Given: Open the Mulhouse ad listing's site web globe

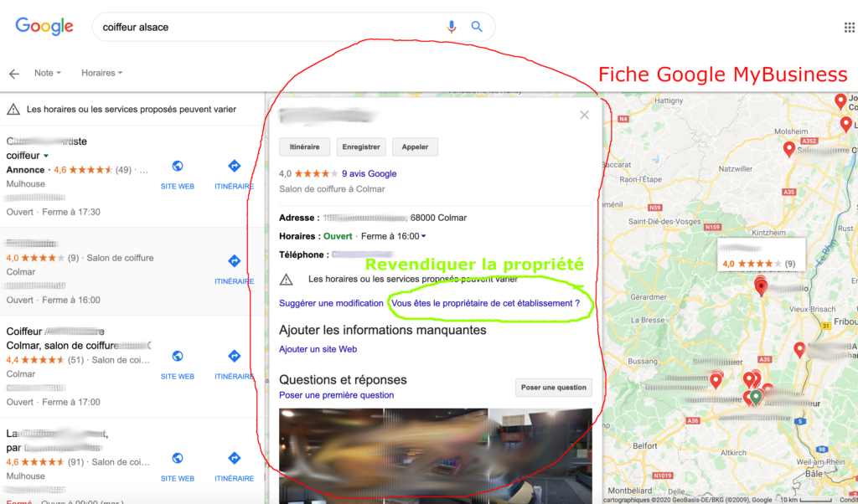Looking at the screenshot, I should coord(178,166).
